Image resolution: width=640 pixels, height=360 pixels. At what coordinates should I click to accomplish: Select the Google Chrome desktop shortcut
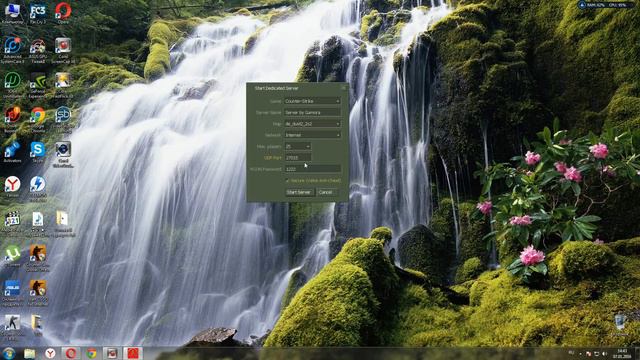click(38, 119)
